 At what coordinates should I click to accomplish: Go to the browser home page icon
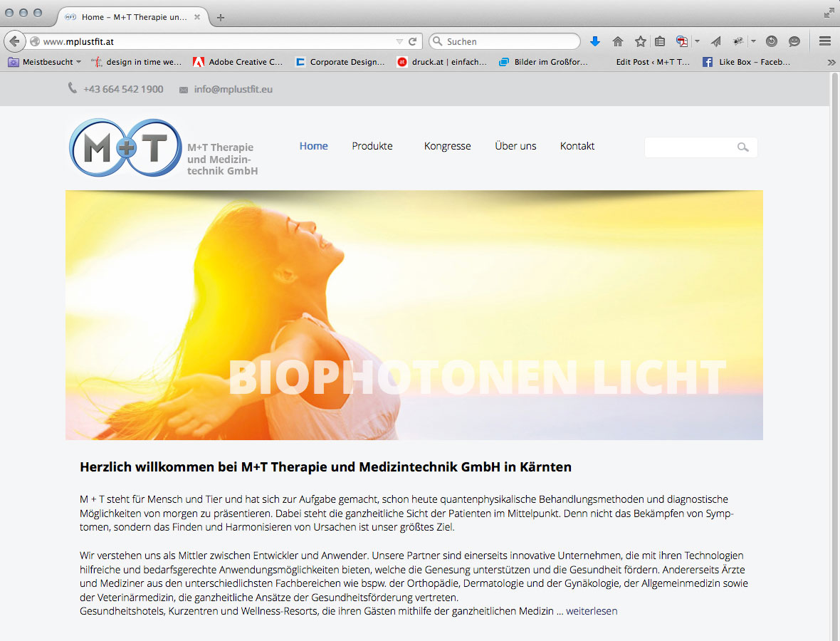pyautogui.click(x=618, y=41)
